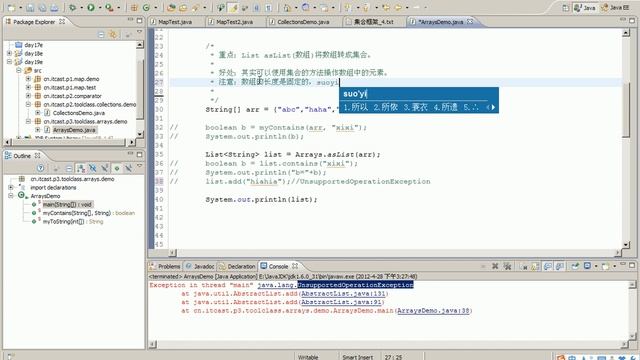This screenshot has height=360, width=640.
Task: Expand cn.itcast.p1.map.demo package
Action: [28, 79]
